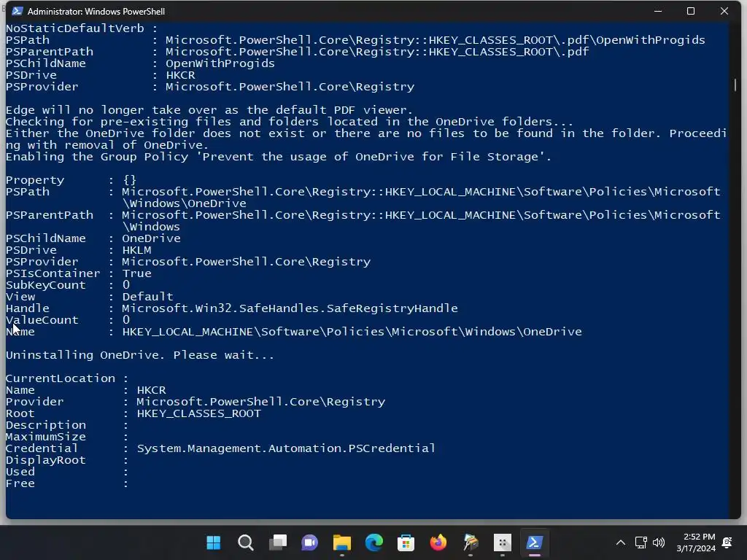Image resolution: width=747 pixels, height=560 pixels.
Task: Click the 'Checking for pre-existing files' line
Action: tap(289, 122)
